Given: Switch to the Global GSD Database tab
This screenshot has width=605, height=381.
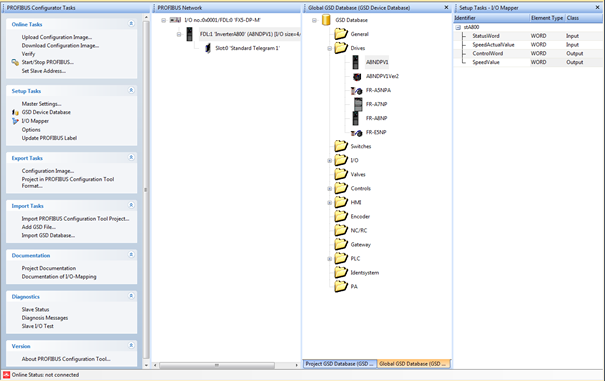Looking at the screenshot, I should [413, 364].
